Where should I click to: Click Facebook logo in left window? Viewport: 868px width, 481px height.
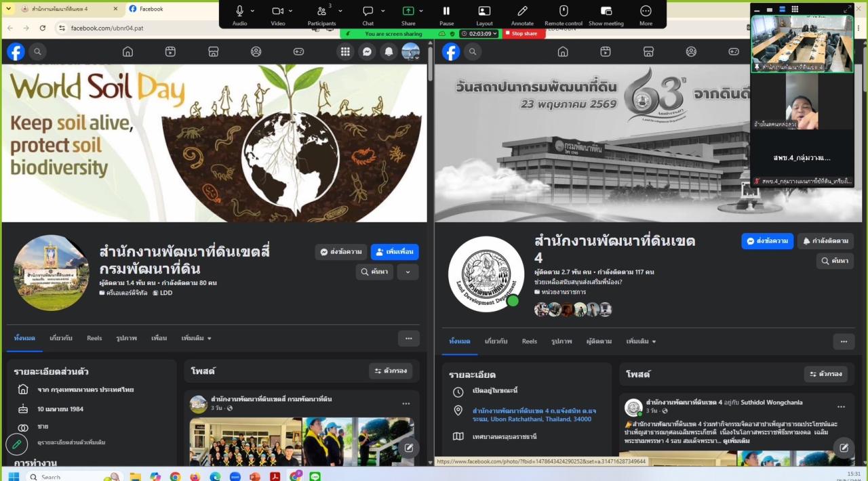point(16,51)
